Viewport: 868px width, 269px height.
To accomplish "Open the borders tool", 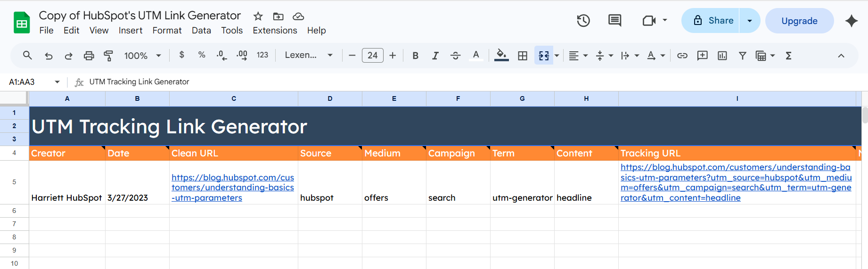I will pyautogui.click(x=523, y=56).
